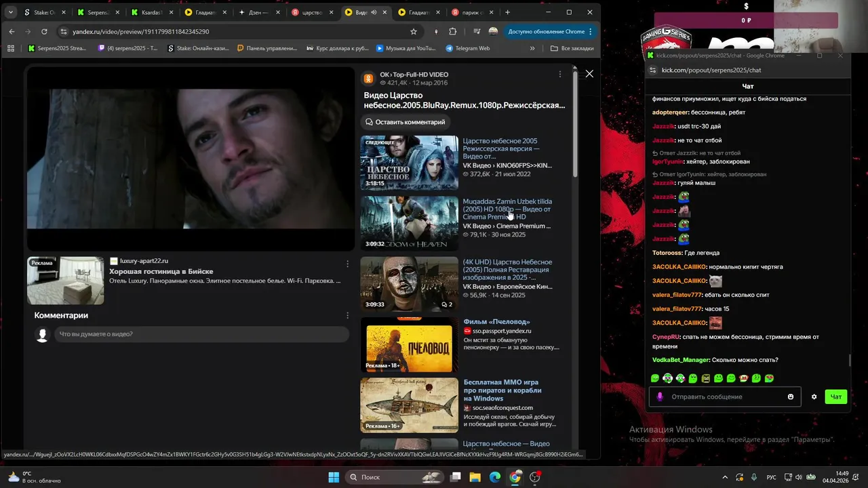
Task: View site information icon in address bar
Action: click(64, 31)
